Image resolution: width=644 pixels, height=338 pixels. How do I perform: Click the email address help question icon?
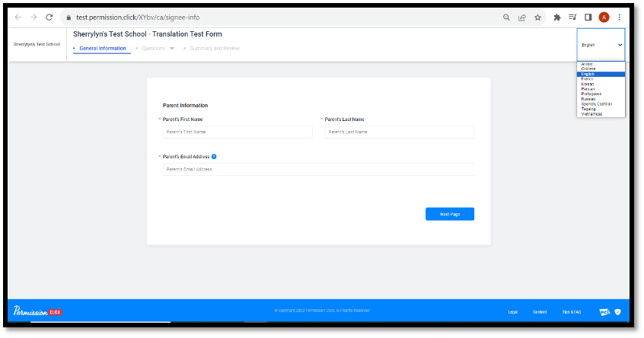214,156
